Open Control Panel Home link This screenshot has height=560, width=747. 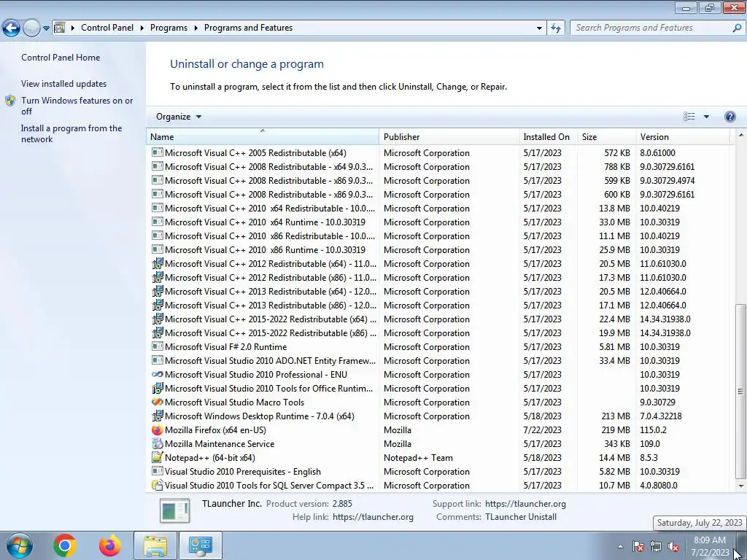[x=61, y=58]
